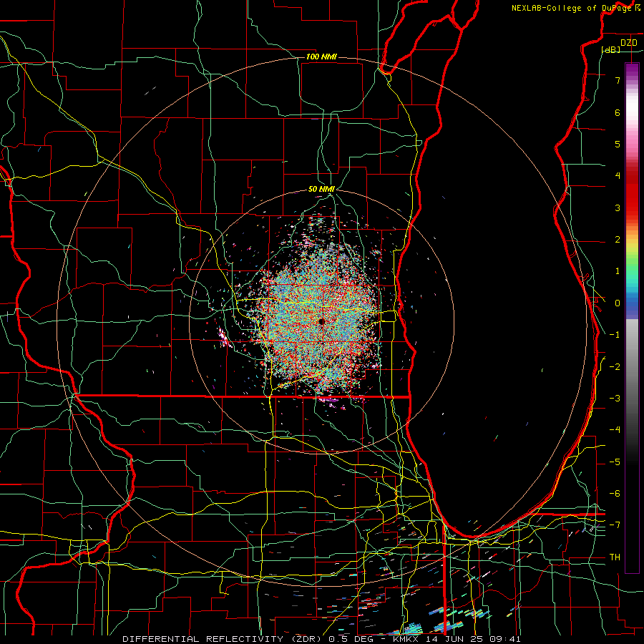Click the 09:41 timestamp
Image resolution: width=644 pixels, height=644 pixels.
point(504,639)
